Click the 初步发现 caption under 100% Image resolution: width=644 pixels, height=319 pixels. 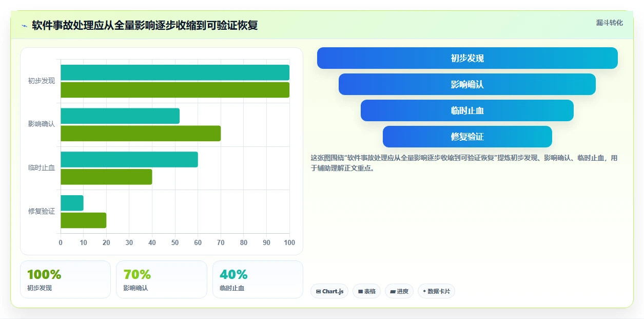40,288
